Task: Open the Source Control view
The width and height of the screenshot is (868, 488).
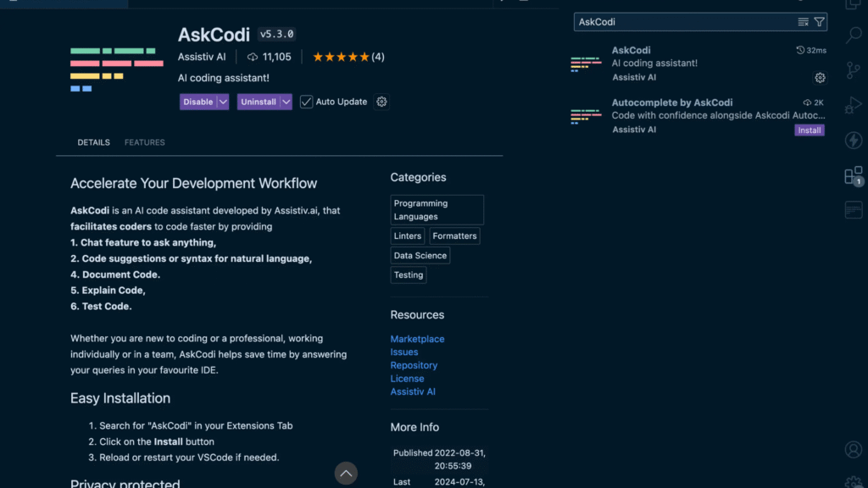Action: click(854, 70)
